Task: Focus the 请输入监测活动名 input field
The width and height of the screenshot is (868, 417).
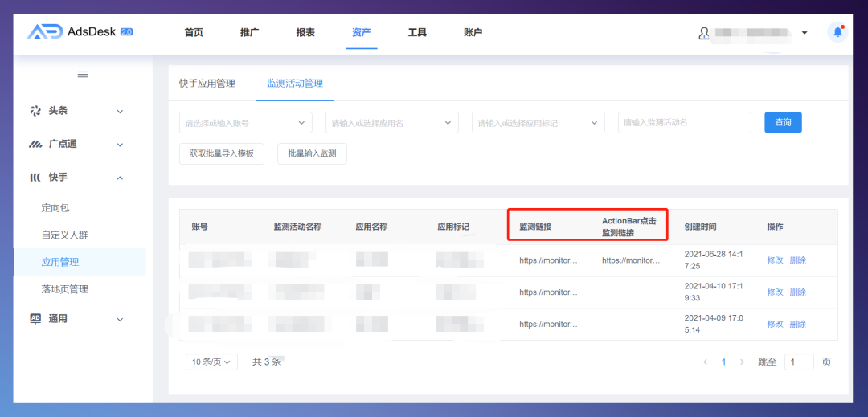Action: coord(684,123)
